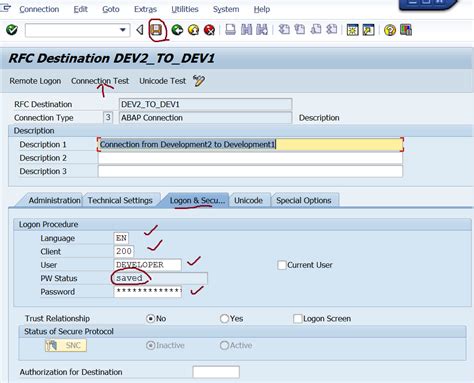Switch to the Administration tab
The image size is (474, 383).
pos(54,200)
